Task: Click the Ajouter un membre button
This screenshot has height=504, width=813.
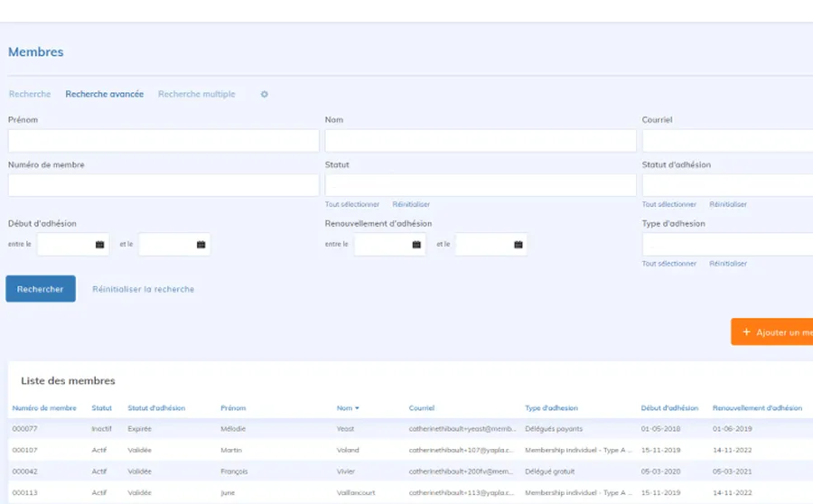Action: click(x=772, y=332)
